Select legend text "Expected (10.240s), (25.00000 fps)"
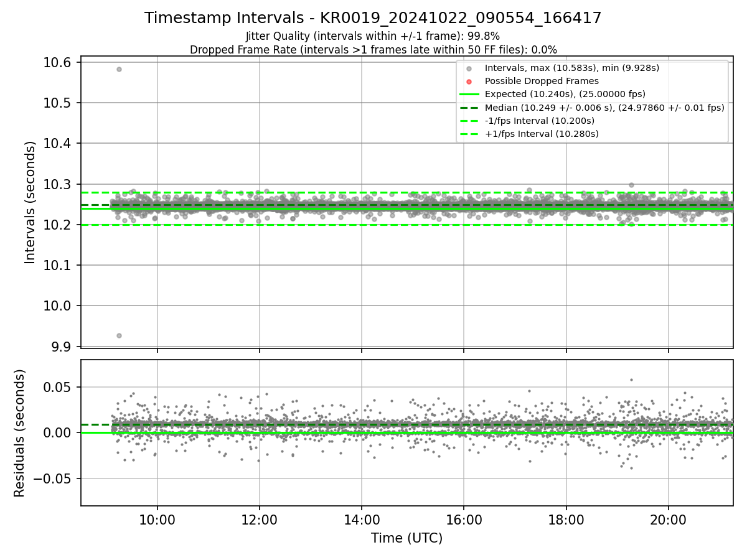The height and width of the screenshot is (560, 747). pyautogui.click(x=565, y=95)
